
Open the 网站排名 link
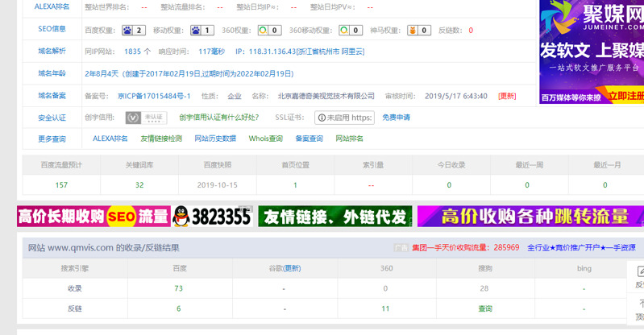350,139
